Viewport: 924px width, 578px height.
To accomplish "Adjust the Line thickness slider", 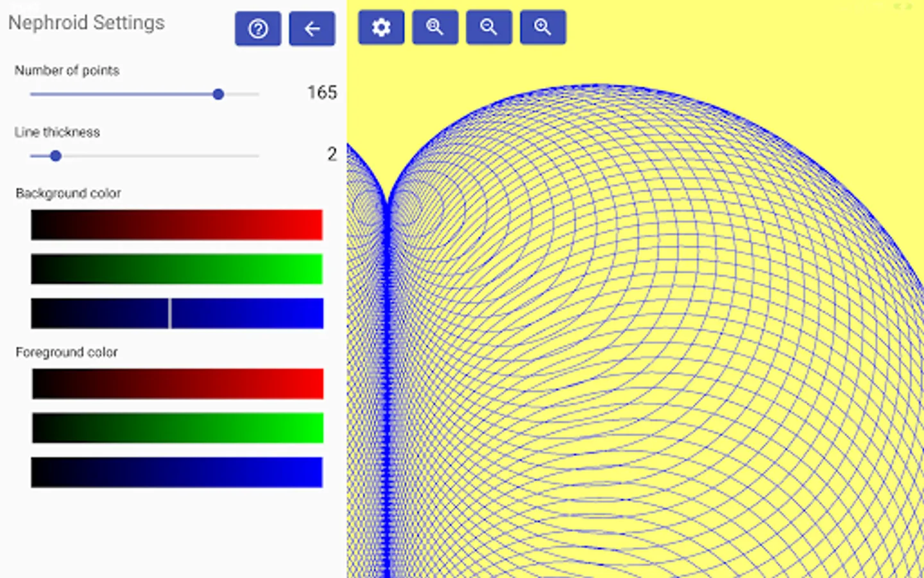I will 144,156.
